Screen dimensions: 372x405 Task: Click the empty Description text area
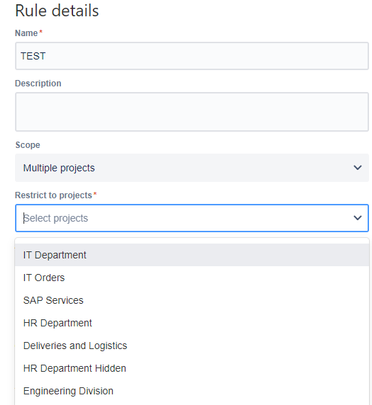(192, 112)
